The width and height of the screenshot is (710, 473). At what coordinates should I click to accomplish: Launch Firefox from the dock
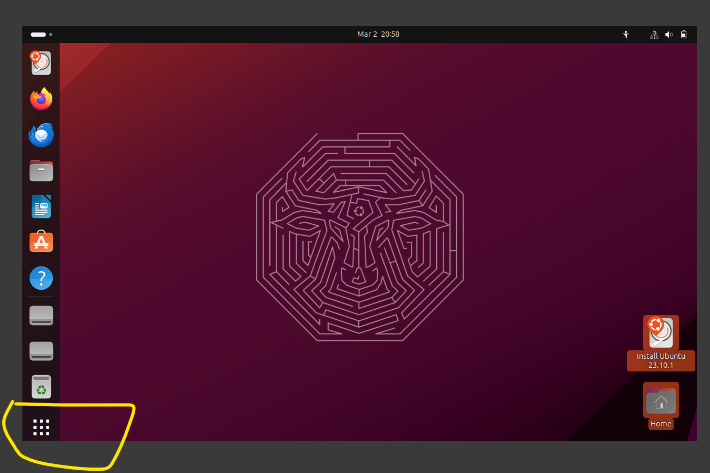41,99
